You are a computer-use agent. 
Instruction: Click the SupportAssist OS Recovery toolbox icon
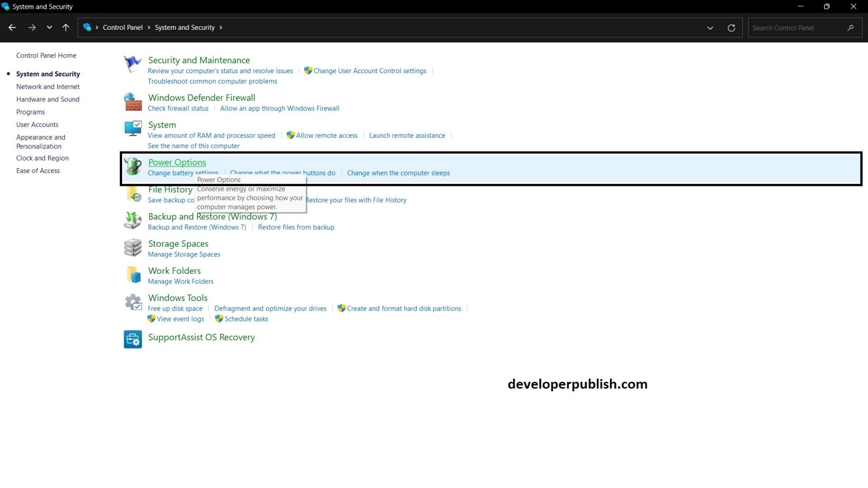(132, 339)
